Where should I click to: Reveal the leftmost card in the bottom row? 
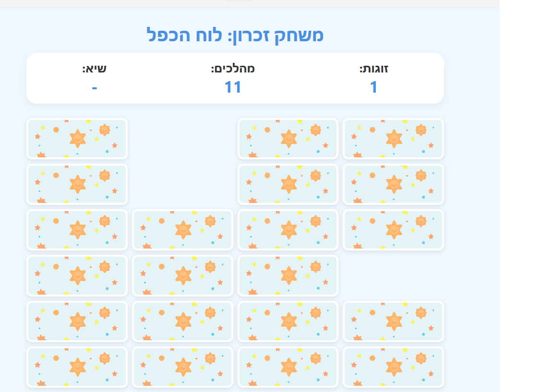tap(77, 367)
